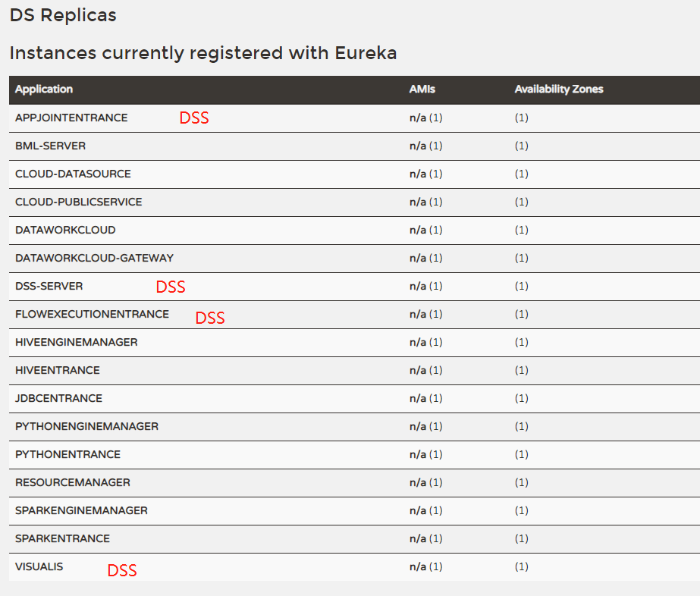Select the FLOWEXECUTIONENTRANCE application name

91,314
